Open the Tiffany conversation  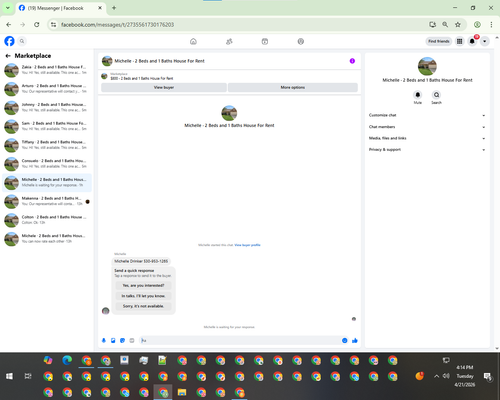pos(47,145)
